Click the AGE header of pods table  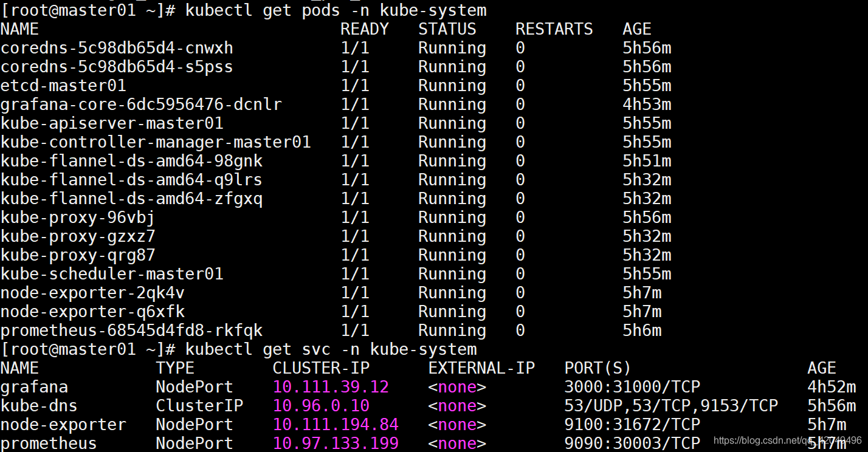[637, 29]
